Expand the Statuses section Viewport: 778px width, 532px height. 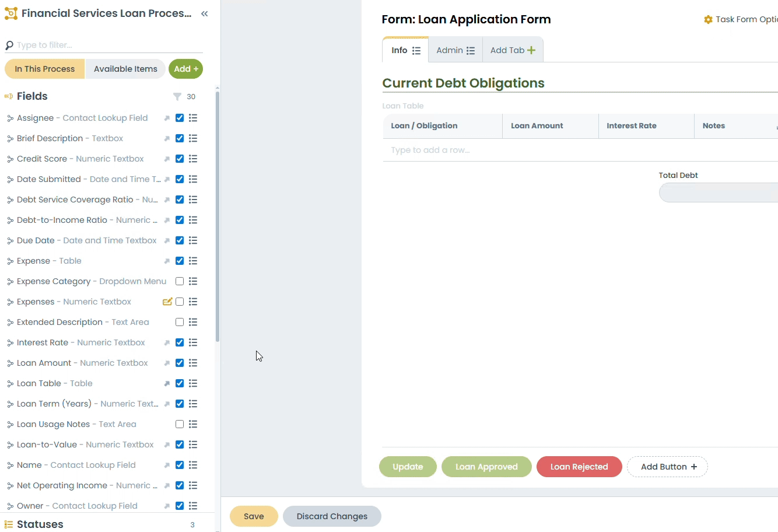(40, 524)
